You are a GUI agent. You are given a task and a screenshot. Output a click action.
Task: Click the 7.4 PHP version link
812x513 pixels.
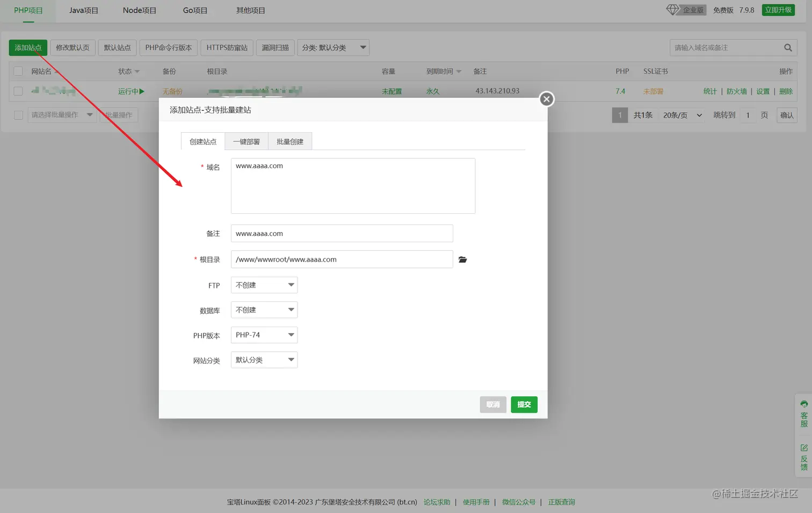[x=620, y=91]
